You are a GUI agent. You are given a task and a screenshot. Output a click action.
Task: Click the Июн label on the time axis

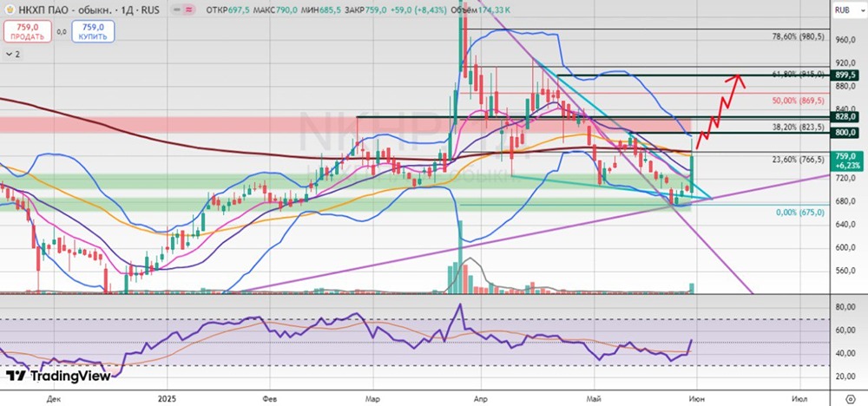tap(697, 398)
